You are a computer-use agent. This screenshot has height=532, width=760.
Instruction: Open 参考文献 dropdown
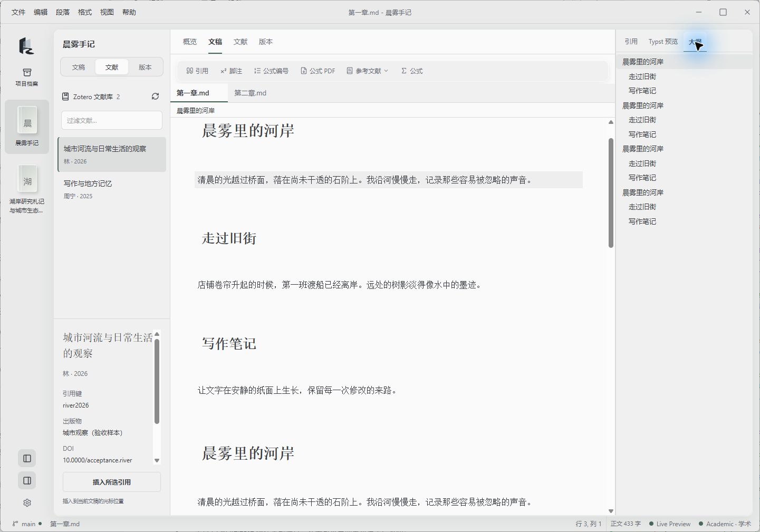(367, 71)
